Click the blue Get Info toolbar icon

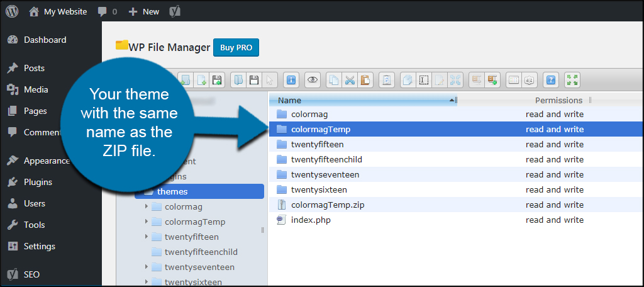point(291,80)
